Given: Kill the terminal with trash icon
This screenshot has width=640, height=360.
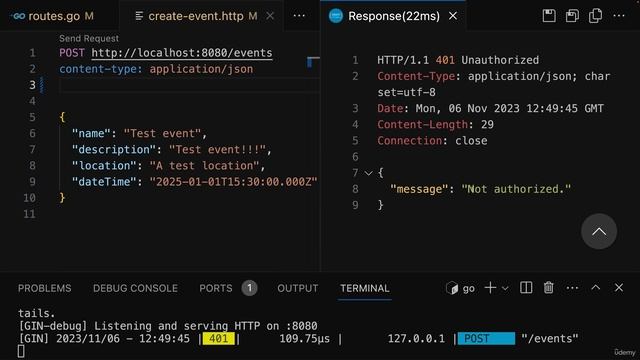Looking at the screenshot, I should (549, 288).
